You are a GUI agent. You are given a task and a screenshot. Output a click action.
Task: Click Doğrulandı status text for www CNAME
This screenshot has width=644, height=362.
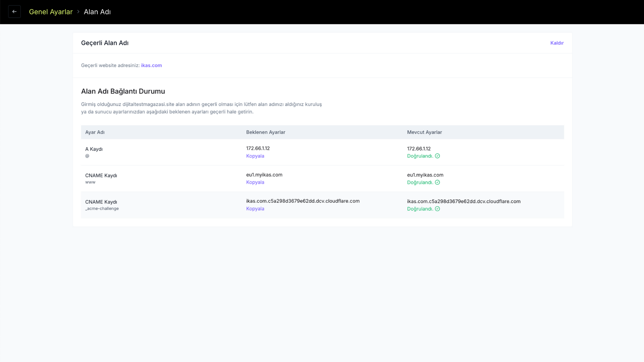point(420,182)
